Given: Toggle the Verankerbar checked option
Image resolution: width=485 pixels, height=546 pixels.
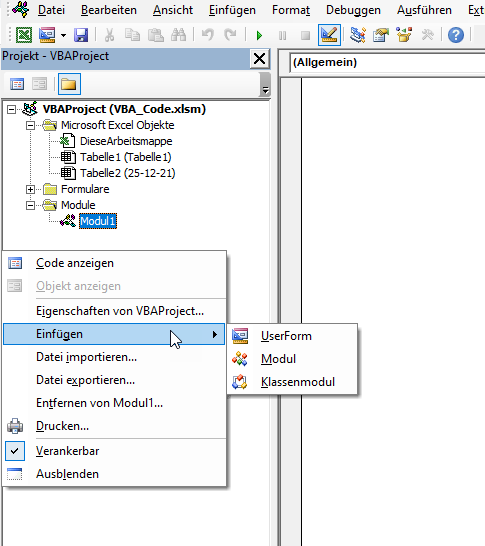Looking at the screenshot, I should 68,451.
